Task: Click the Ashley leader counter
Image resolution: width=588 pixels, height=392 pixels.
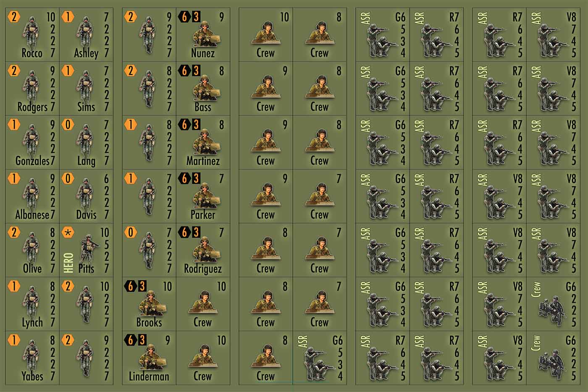Action: (x=86, y=35)
